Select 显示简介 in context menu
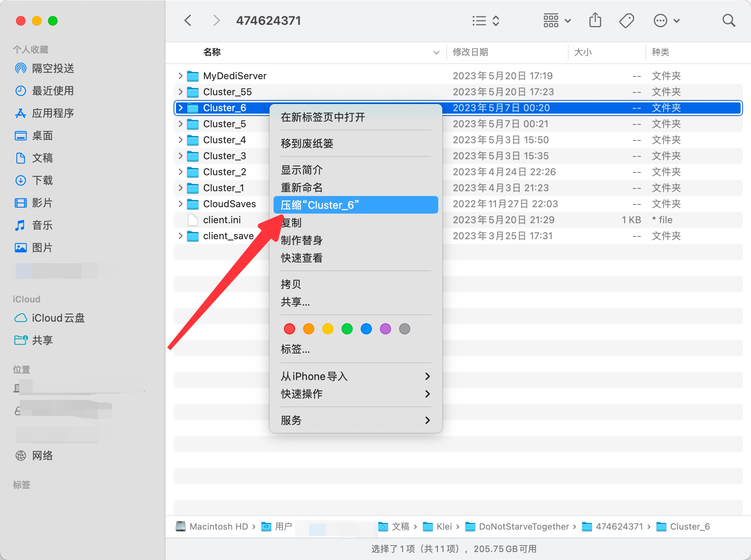 302,170
